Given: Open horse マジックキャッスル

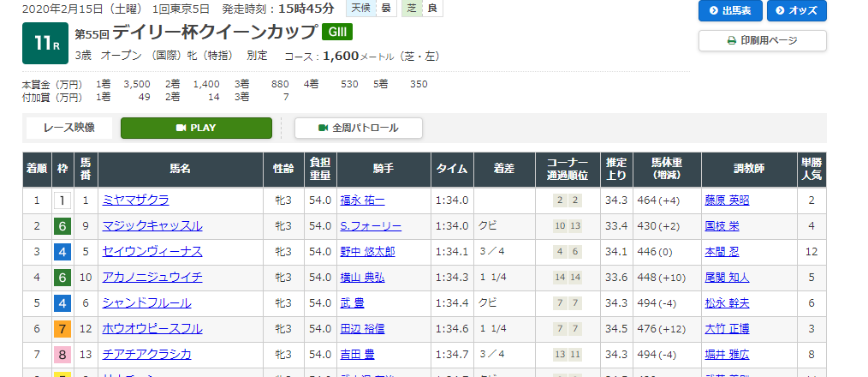Looking at the screenshot, I should [x=152, y=225].
